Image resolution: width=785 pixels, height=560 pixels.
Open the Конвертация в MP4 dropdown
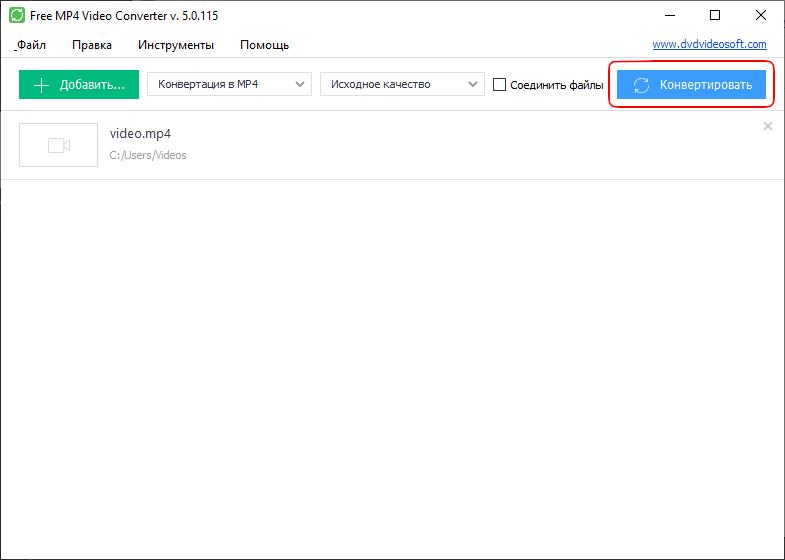(x=229, y=84)
